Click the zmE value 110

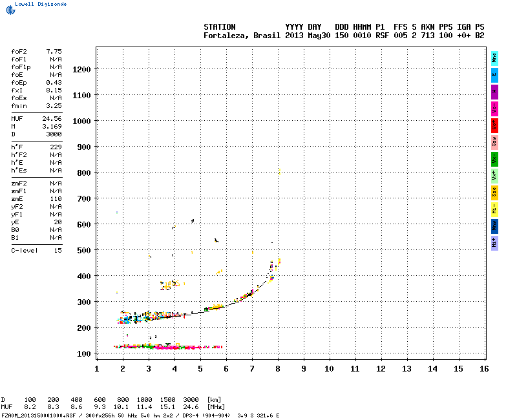coord(56,199)
